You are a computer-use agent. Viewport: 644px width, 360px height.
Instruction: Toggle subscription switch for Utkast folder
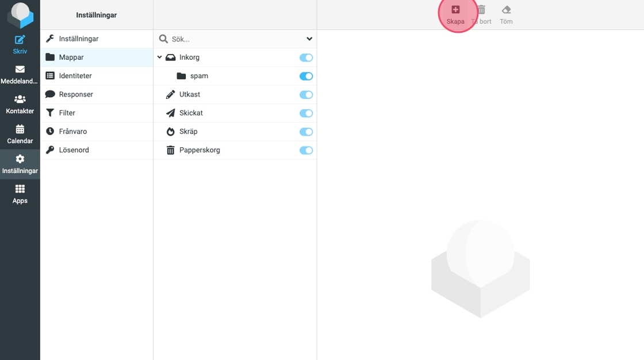point(306,94)
